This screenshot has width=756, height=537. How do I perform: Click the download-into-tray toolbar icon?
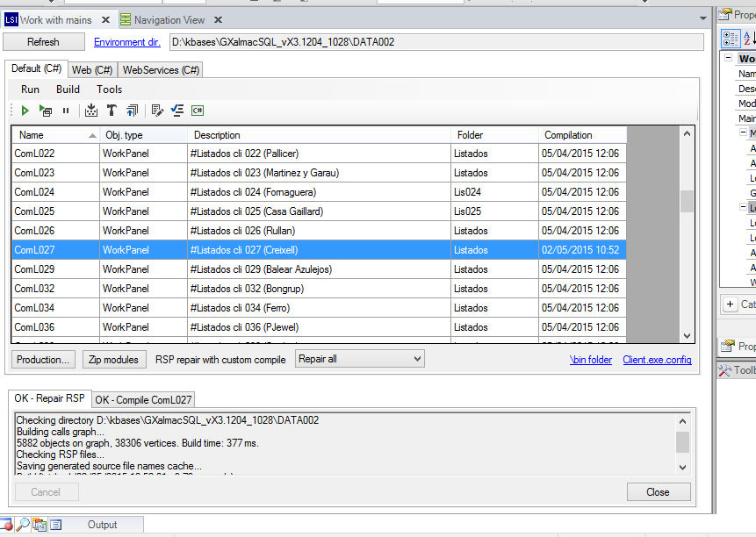coord(91,111)
